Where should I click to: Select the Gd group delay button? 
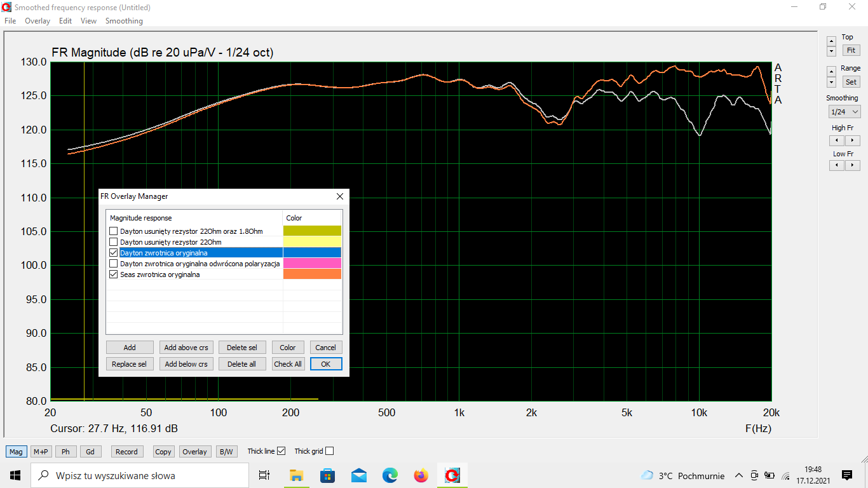coord(90,452)
